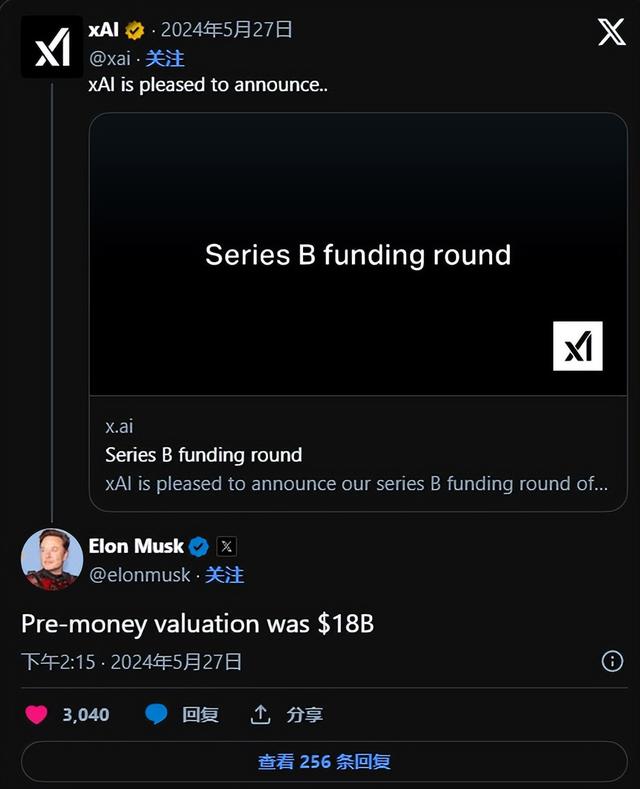Click Elon Musk's blue verified checkmark
The width and height of the screenshot is (640, 789).
click(x=199, y=546)
